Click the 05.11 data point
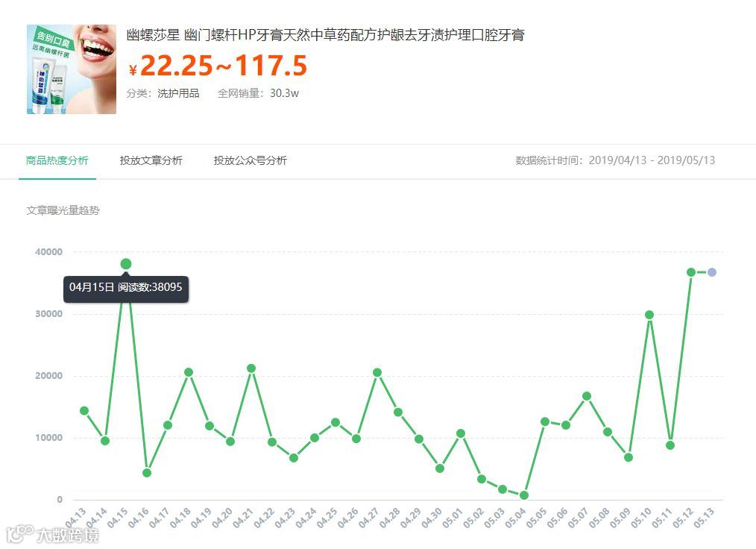This screenshot has width=756, height=549. pos(670,445)
